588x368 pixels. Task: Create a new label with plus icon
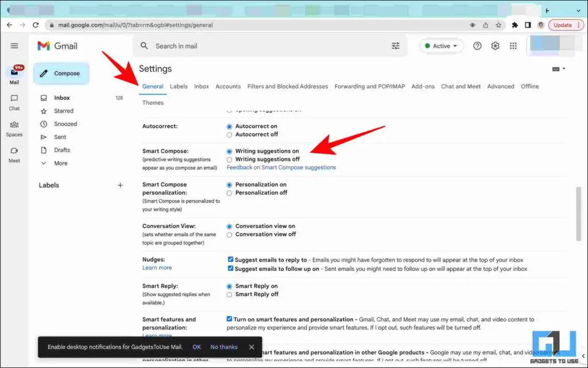pyautogui.click(x=120, y=185)
